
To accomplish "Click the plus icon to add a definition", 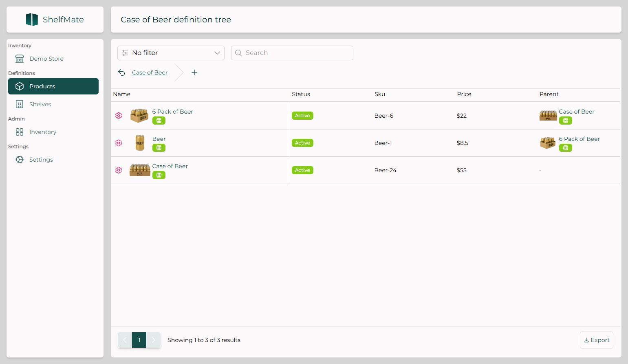I will click(194, 72).
